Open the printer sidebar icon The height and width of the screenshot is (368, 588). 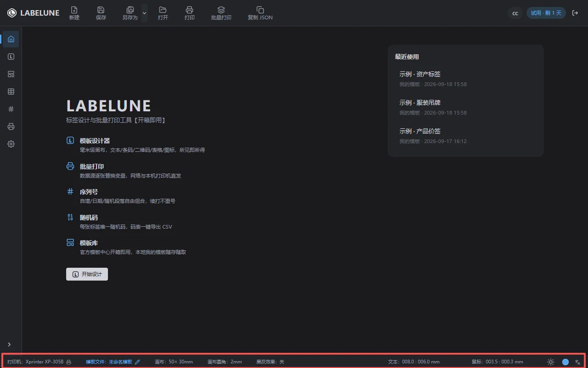coord(11,126)
